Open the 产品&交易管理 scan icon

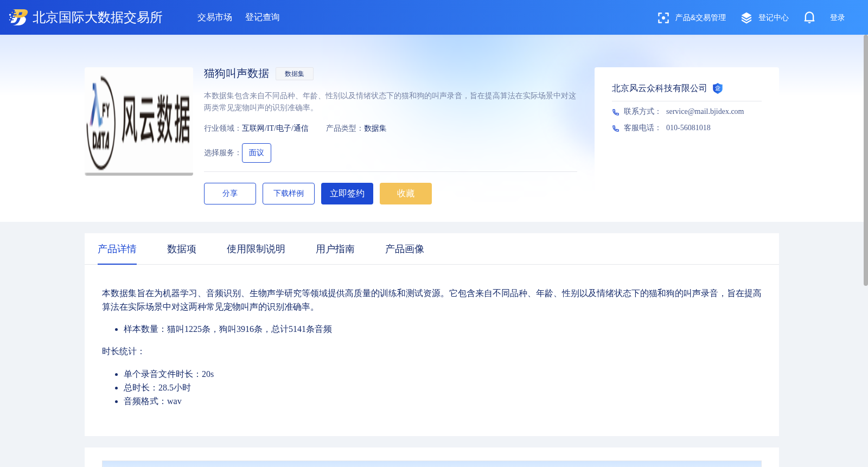click(x=663, y=18)
